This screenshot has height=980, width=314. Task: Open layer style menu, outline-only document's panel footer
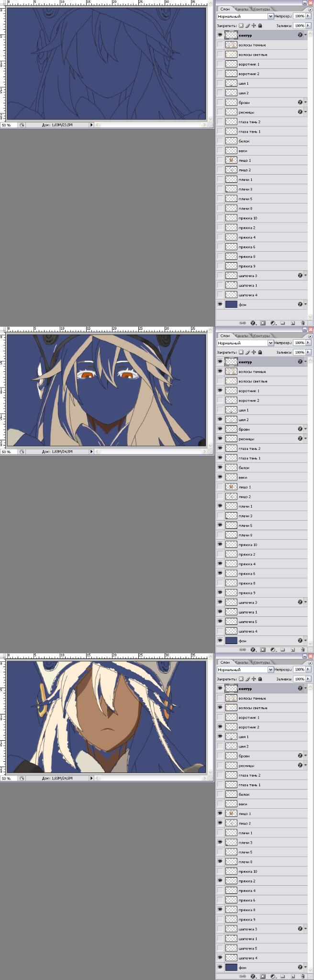(253, 323)
